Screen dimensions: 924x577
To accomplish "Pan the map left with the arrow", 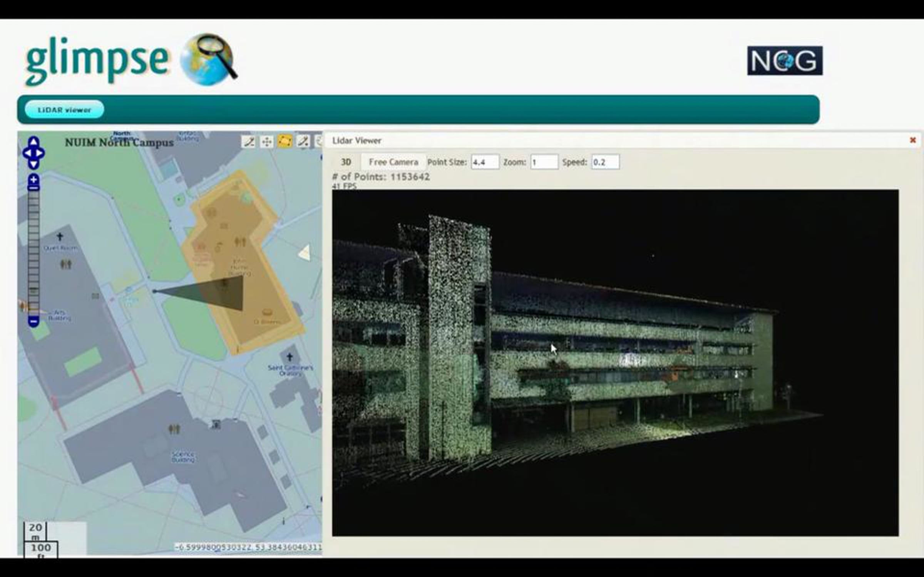I will point(27,153).
